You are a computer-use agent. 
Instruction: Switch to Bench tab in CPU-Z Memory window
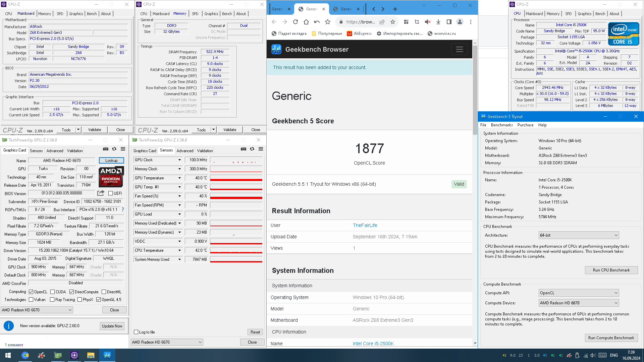coord(227,14)
